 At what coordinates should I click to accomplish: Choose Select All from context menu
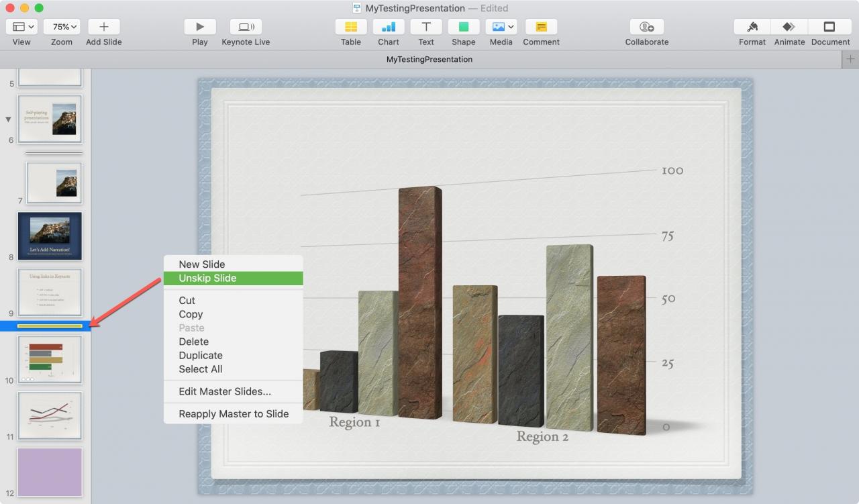[x=233, y=369]
